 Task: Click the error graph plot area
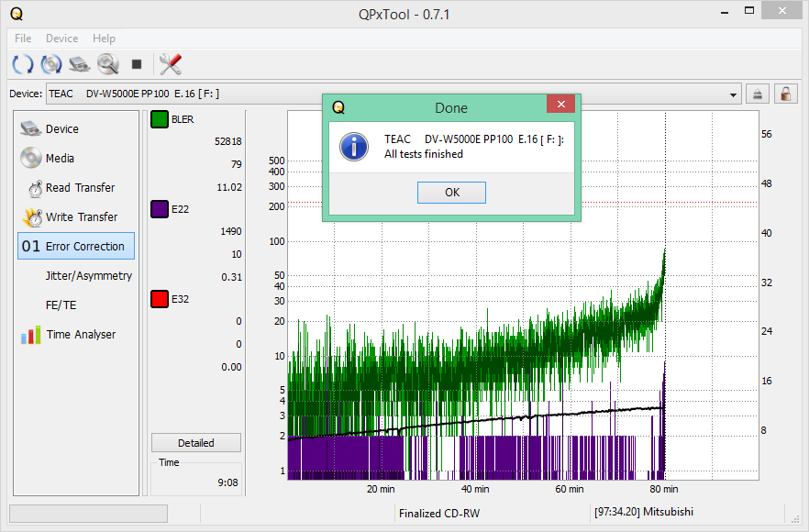coord(523,295)
